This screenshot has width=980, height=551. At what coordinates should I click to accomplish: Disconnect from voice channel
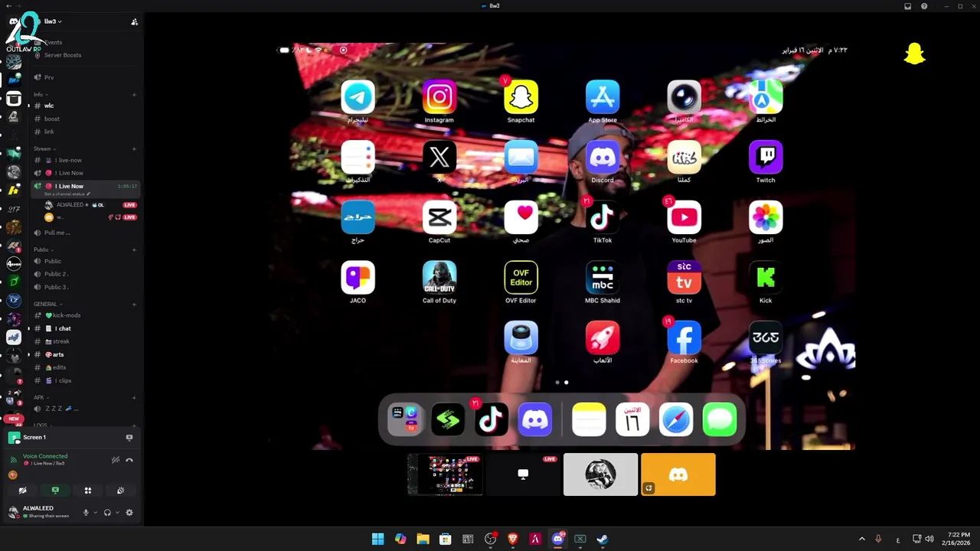point(129,460)
